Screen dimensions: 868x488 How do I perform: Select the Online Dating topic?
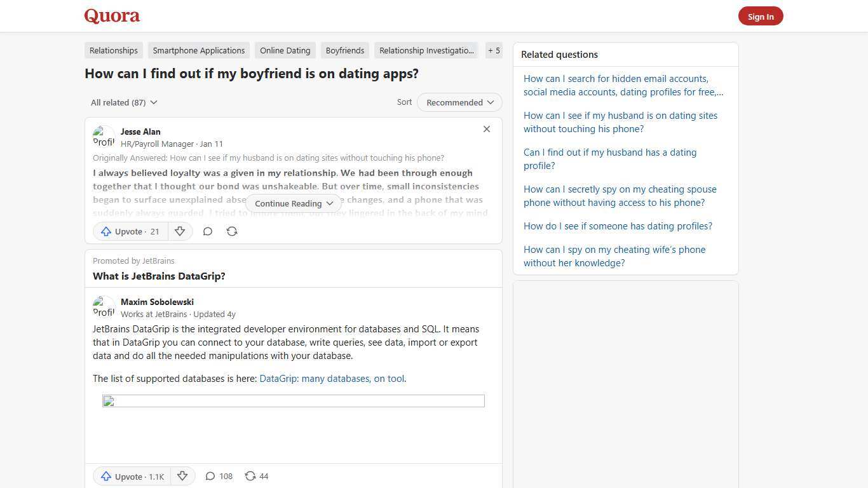(285, 50)
